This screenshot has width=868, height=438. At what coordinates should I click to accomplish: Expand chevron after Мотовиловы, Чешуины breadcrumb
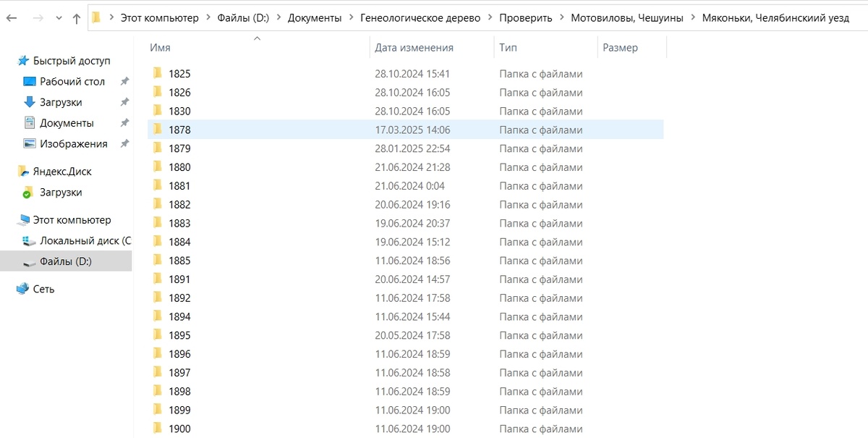coord(693,18)
